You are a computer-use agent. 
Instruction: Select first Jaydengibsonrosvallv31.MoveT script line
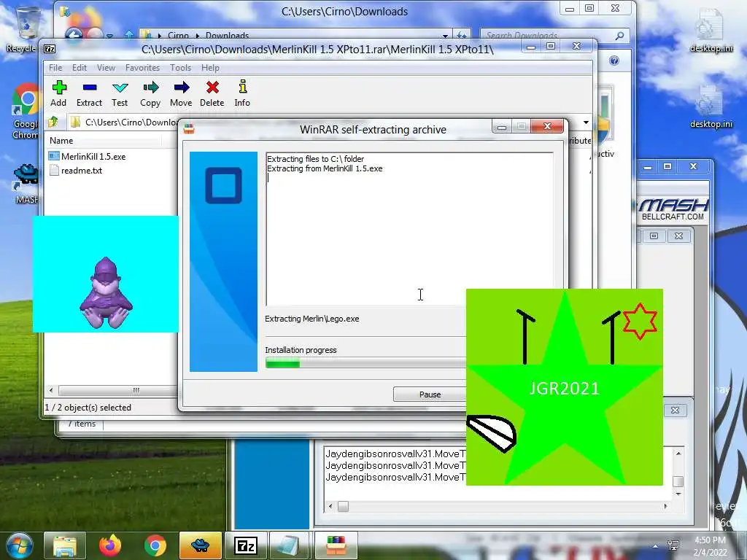tap(395, 454)
